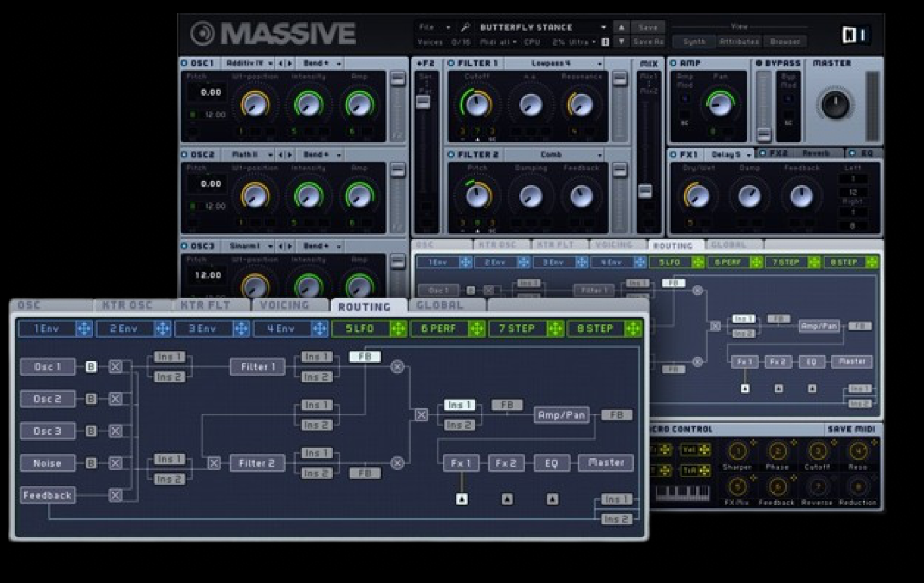
Task: Switch to KTR OSC tab in front panel
Action: point(132,305)
